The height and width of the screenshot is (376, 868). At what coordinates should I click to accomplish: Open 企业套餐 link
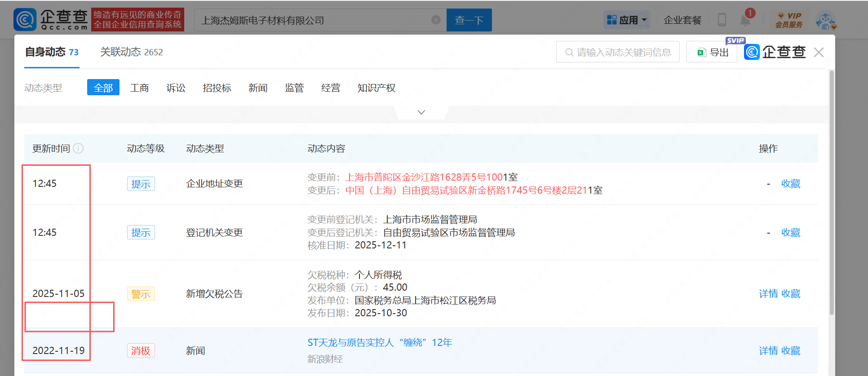click(682, 20)
